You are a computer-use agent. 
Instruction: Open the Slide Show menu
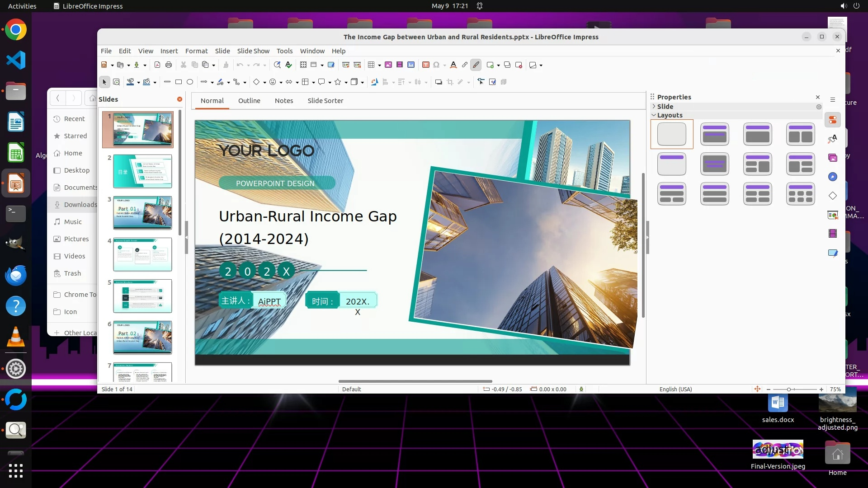pos(253,51)
